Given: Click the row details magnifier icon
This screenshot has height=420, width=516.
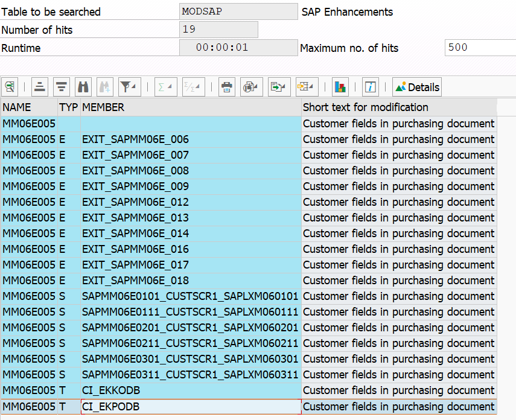Looking at the screenshot, I should click(x=10, y=87).
